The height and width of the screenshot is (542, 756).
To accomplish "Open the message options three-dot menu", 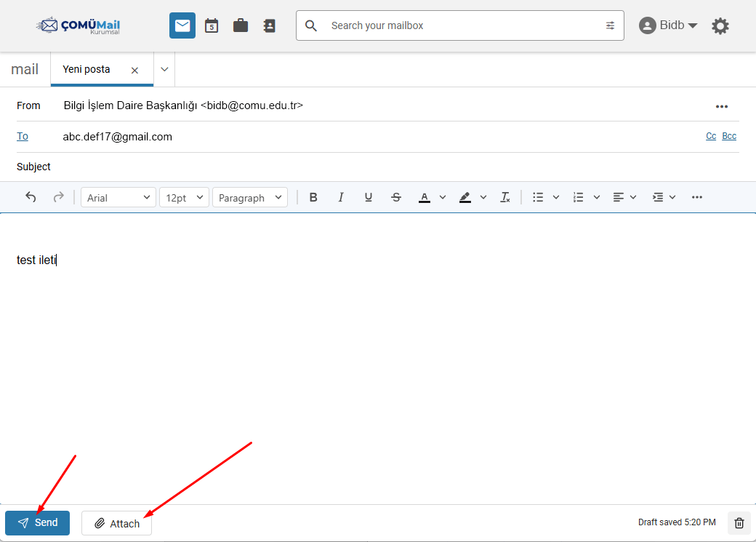I will (x=721, y=106).
